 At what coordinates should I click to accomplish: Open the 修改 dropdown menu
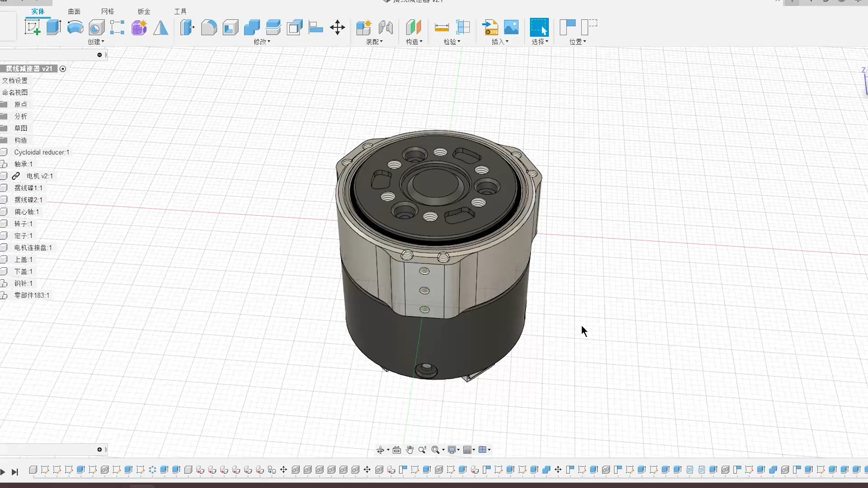262,42
